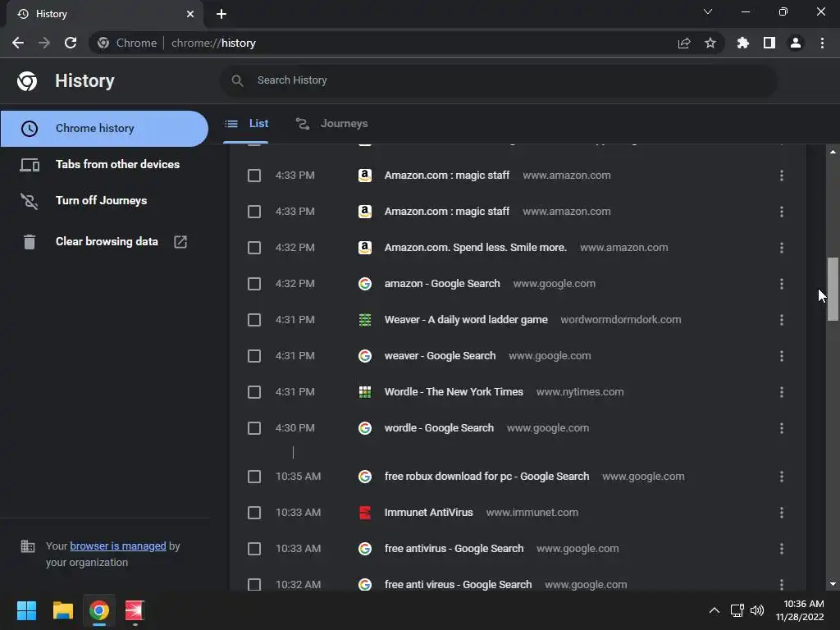This screenshot has width=840, height=630.
Task: Open actions menu for Amazon Spend less entry
Action: pos(782,248)
